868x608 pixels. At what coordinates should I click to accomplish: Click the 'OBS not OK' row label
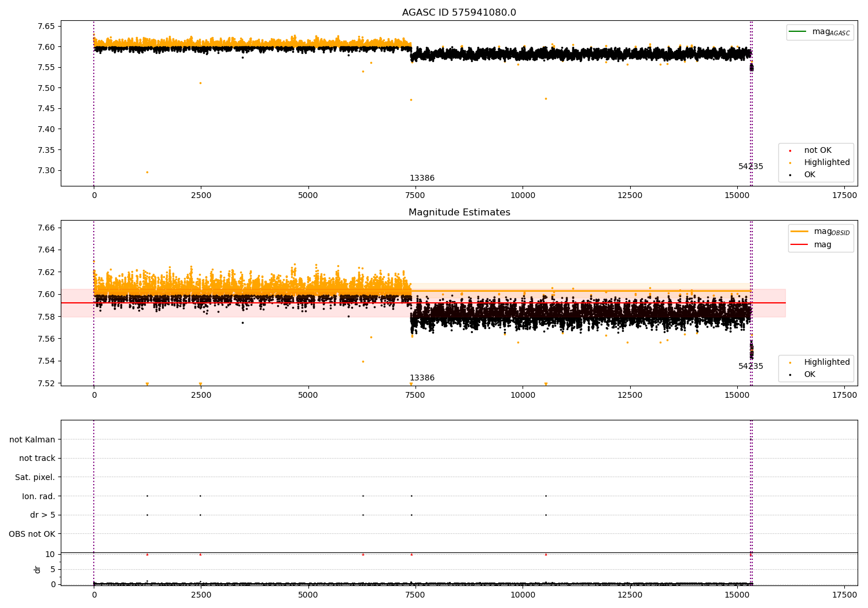click(32, 534)
